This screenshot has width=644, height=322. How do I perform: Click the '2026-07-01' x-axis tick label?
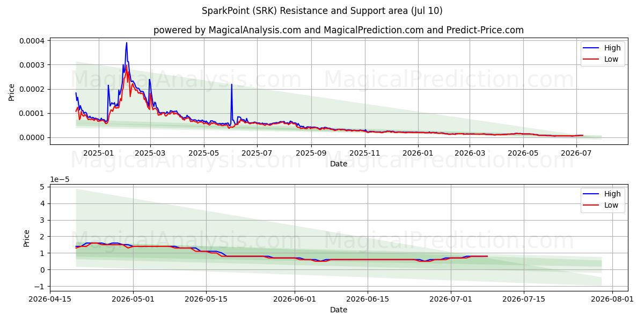click(x=451, y=298)
